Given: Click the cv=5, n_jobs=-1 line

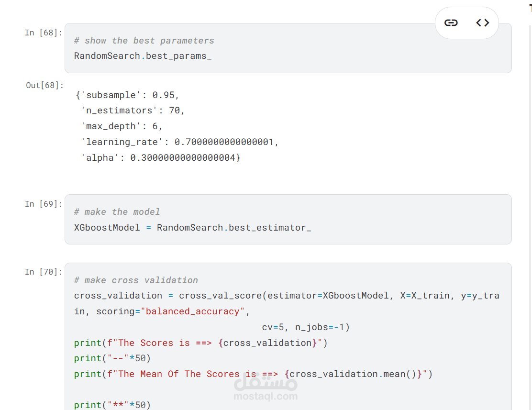Looking at the screenshot, I should (x=306, y=327).
